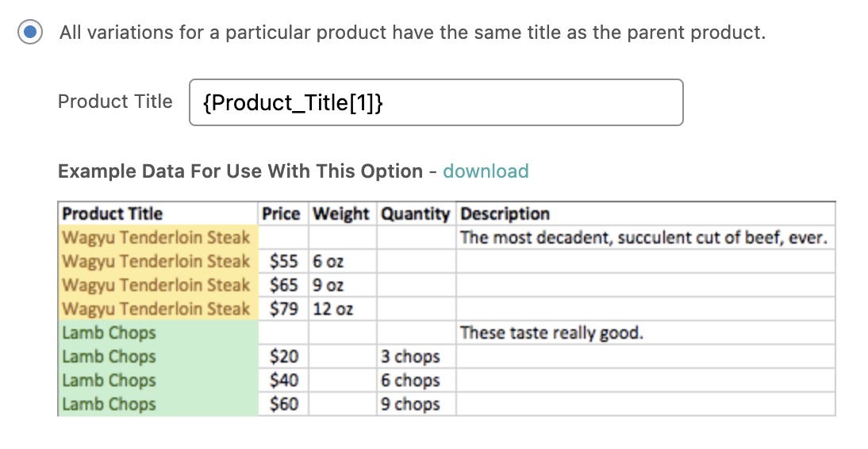868x449 pixels.
Task: Click the Weight column header
Action: (x=341, y=213)
